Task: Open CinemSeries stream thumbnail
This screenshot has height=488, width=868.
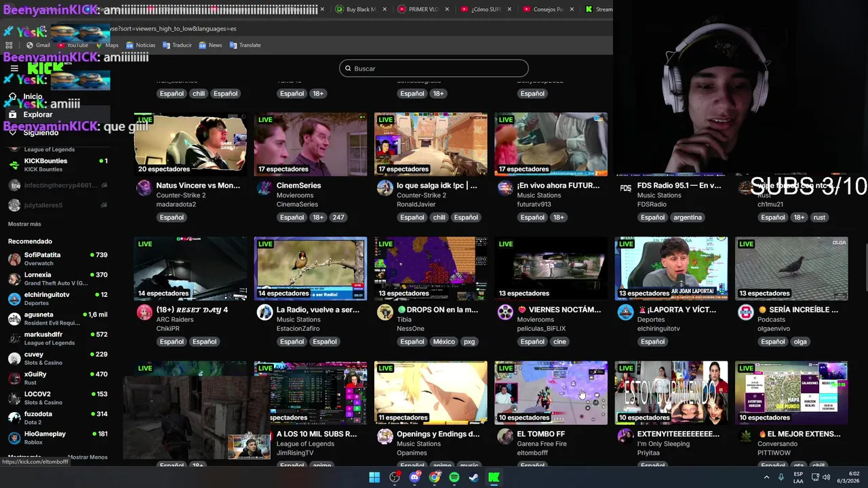Action: click(311, 144)
